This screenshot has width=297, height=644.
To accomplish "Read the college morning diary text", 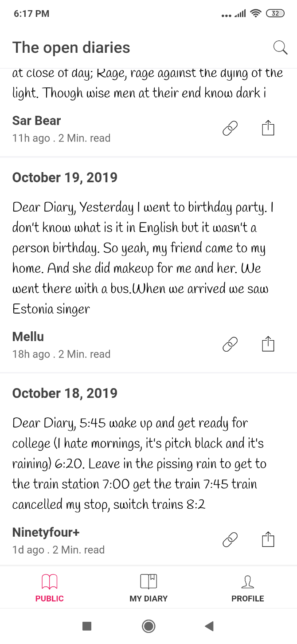I will [137, 463].
